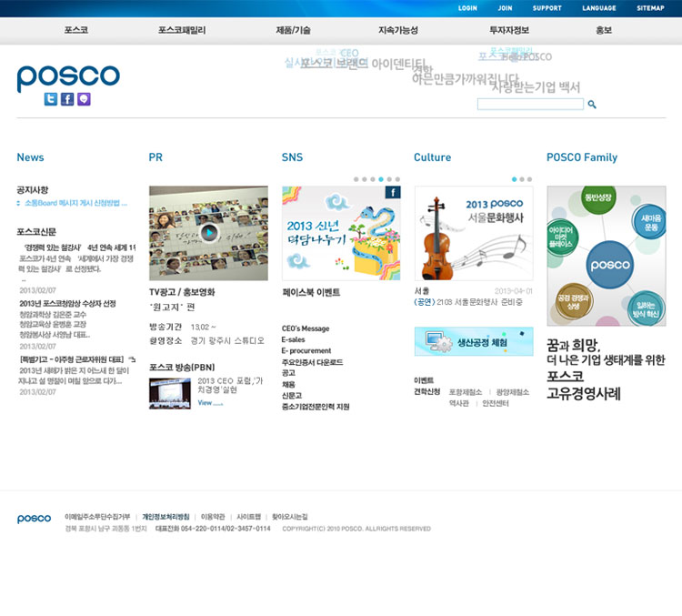
Task: Open the SUPPORT link
Action: 547,8
